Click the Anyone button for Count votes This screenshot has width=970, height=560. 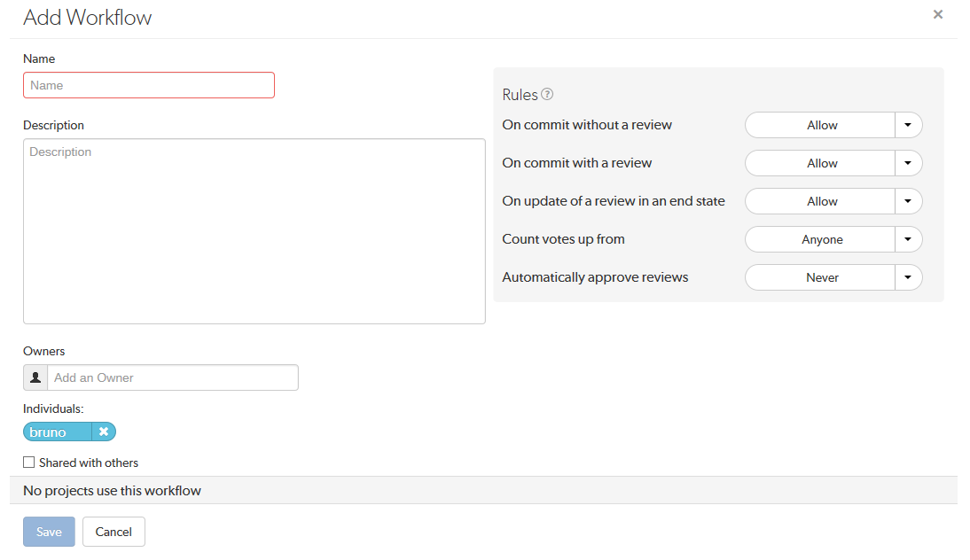[820, 239]
